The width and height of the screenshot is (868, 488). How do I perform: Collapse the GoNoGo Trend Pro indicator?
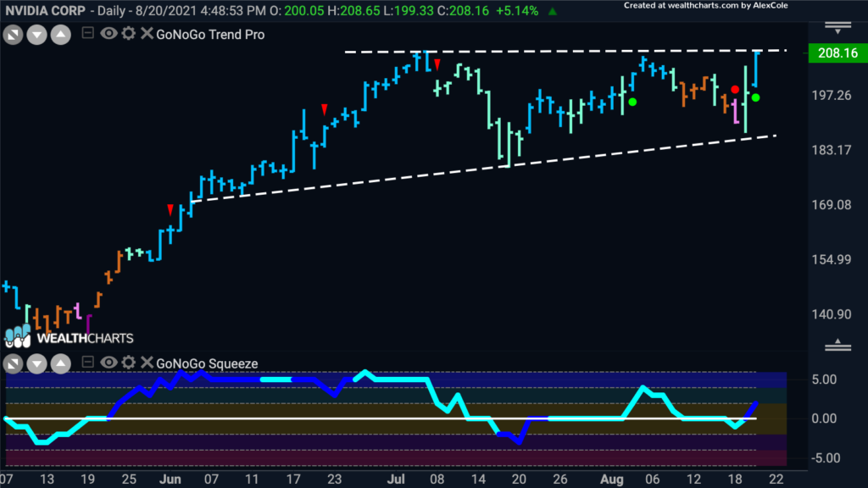87,33
